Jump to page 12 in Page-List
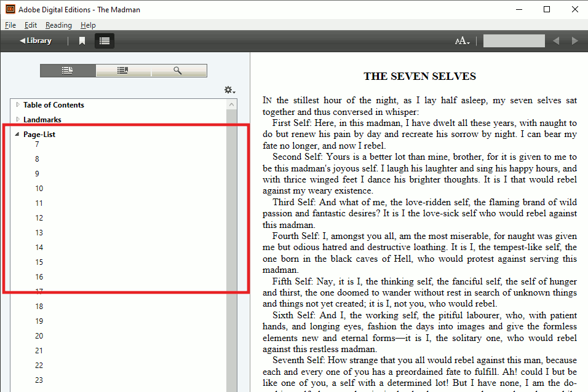588x392 pixels. coord(39,218)
